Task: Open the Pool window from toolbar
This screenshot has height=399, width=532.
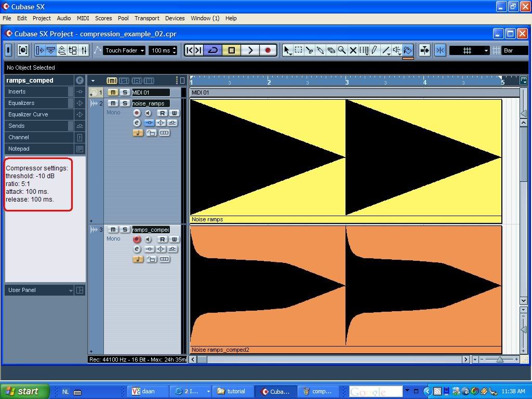Action: 73,50
